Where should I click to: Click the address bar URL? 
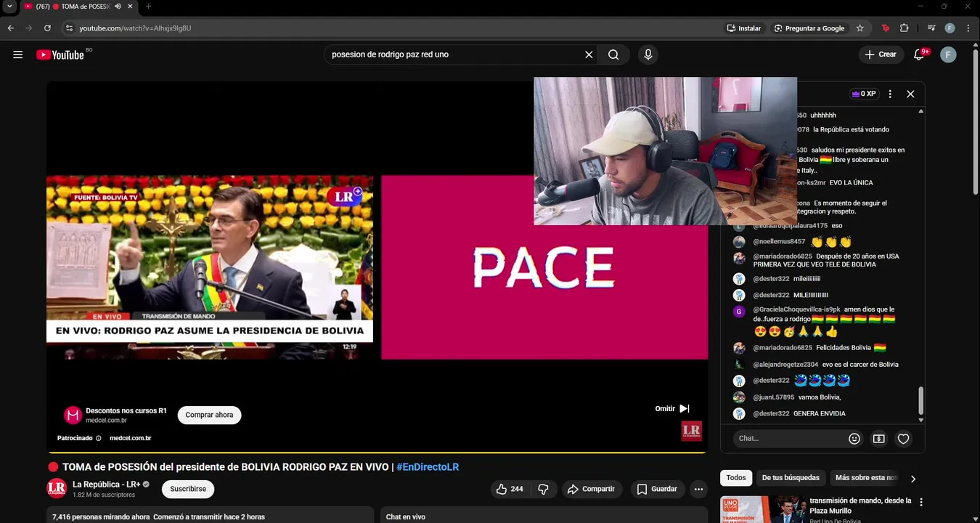pyautogui.click(x=135, y=28)
